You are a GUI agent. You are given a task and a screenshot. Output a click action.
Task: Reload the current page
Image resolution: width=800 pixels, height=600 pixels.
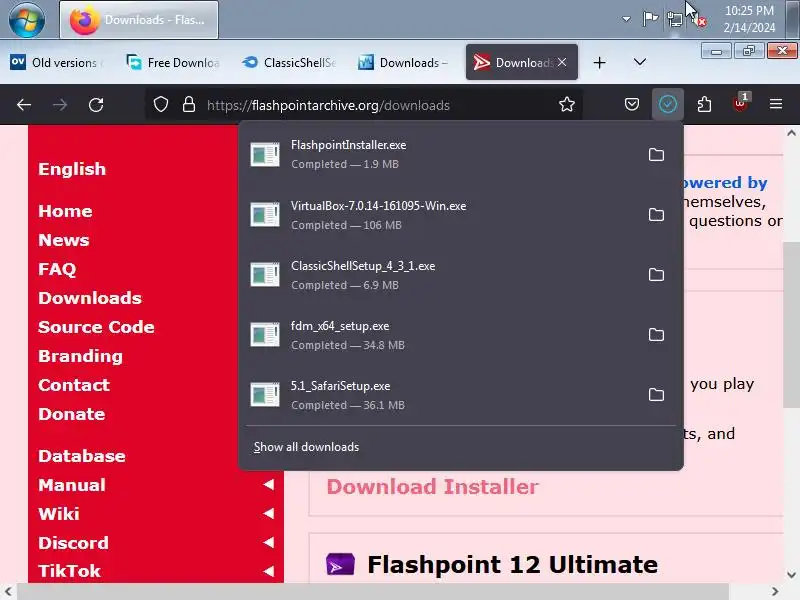(x=96, y=105)
